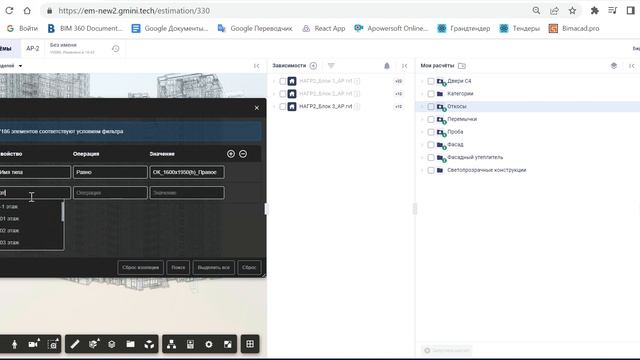Screen dimensions: 640x360
Task: Choose '-1 этаж' from the suggestion list
Action: pyautogui.click(x=9, y=207)
